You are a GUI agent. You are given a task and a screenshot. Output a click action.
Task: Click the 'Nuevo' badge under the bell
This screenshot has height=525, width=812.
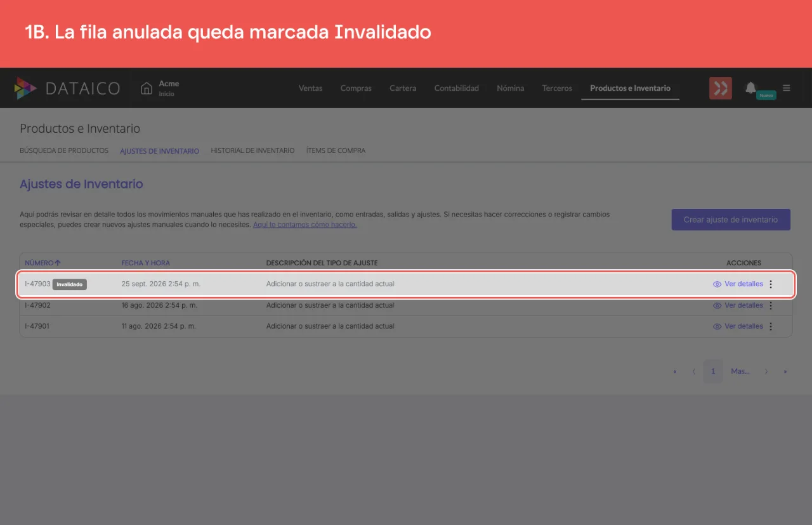coord(766,95)
